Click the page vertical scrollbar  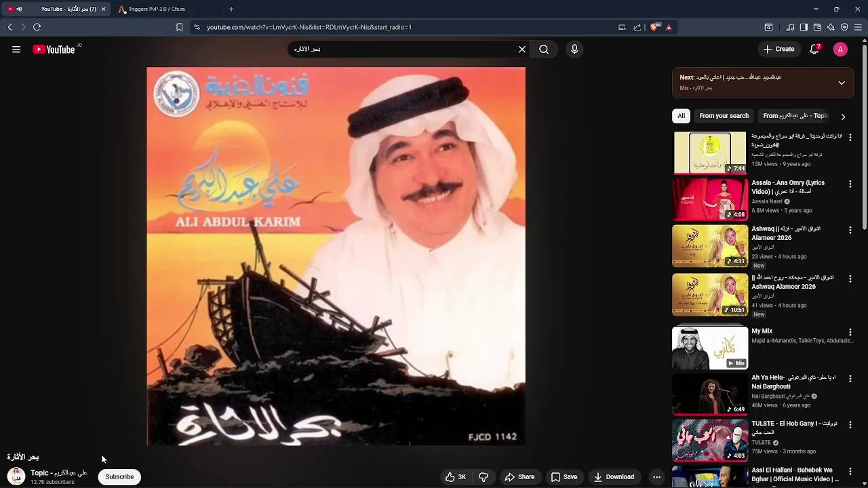tap(864, 136)
